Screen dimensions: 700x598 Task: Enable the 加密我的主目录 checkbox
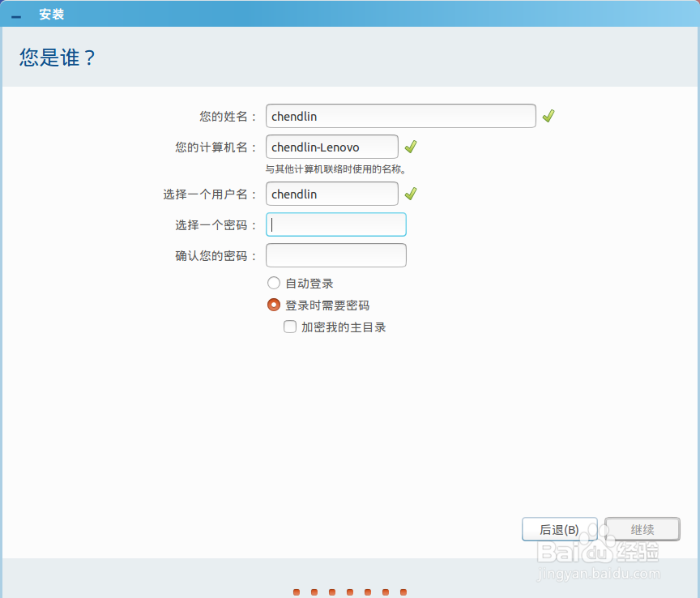coord(289,327)
